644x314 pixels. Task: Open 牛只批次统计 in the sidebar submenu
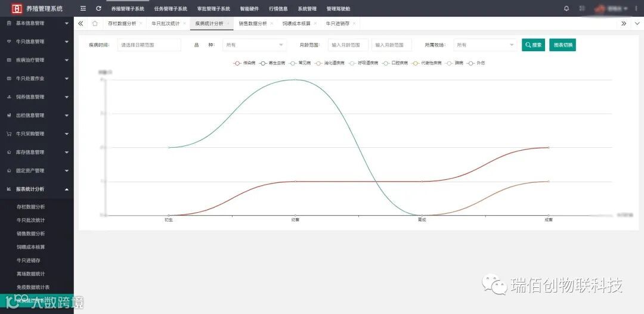(31, 220)
